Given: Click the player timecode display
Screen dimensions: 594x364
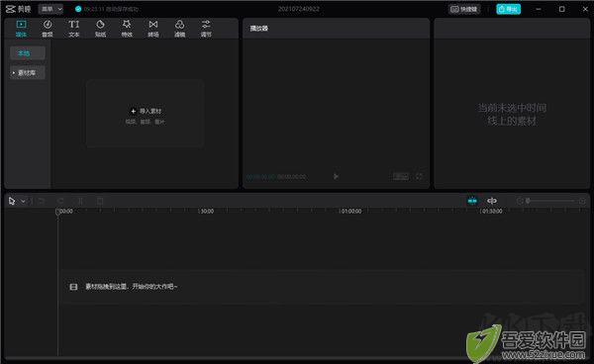Looking at the screenshot, I should click(276, 177).
